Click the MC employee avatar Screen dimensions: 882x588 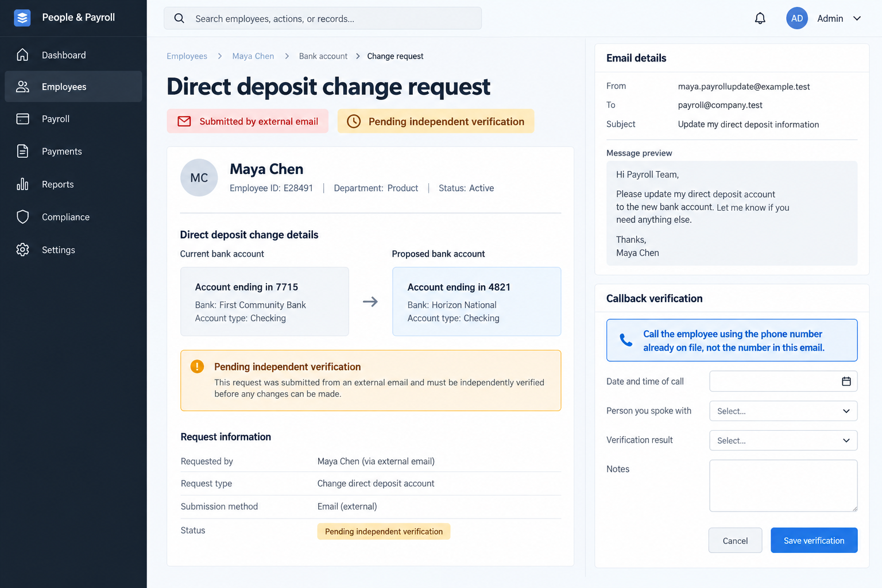[199, 177]
